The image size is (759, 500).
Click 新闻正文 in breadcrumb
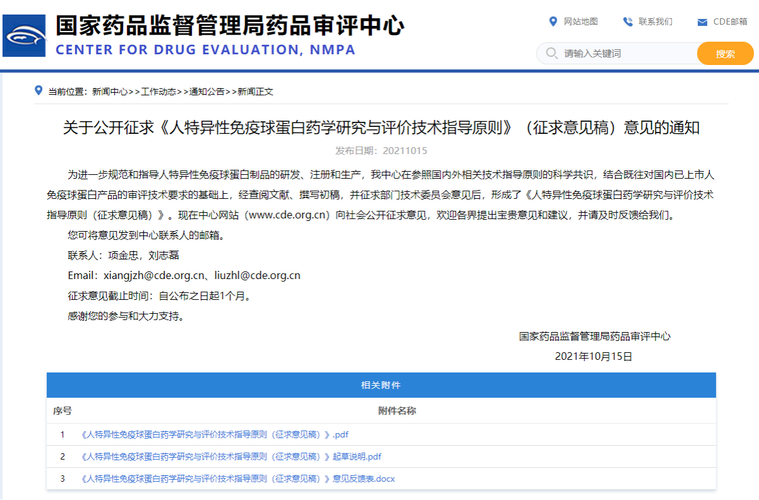[x=255, y=91]
